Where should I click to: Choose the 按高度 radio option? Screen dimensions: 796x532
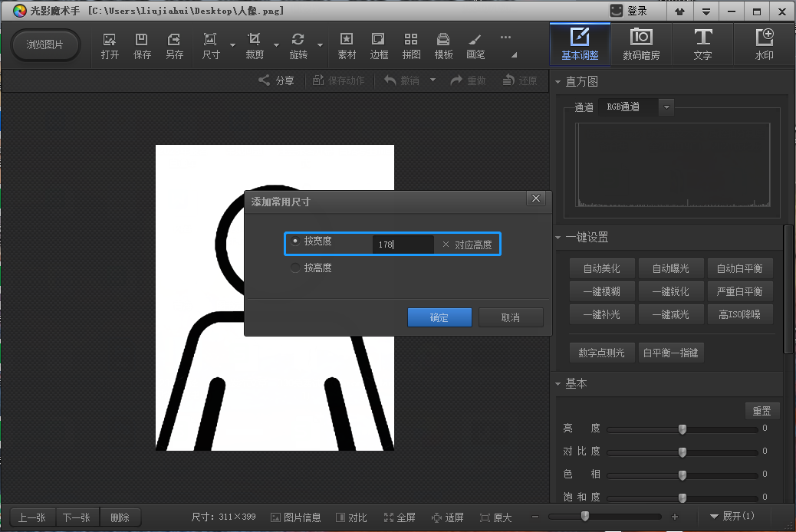tap(295, 268)
